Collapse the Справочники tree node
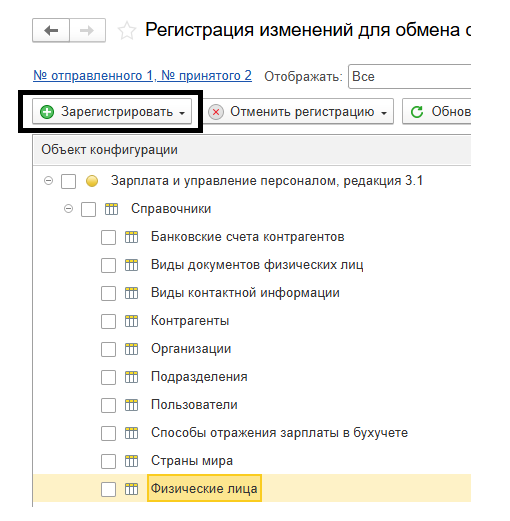The image size is (510, 521). [x=68, y=209]
